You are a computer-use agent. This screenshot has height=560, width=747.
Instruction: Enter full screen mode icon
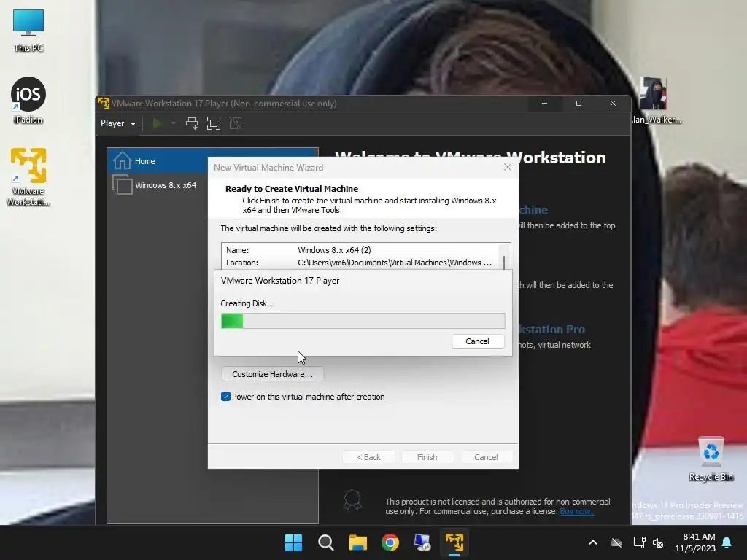(x=214, y=123)
